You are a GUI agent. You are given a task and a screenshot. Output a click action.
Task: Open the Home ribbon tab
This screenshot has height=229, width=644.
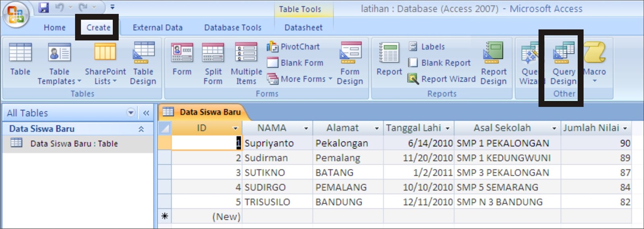[x=55, y=27]
